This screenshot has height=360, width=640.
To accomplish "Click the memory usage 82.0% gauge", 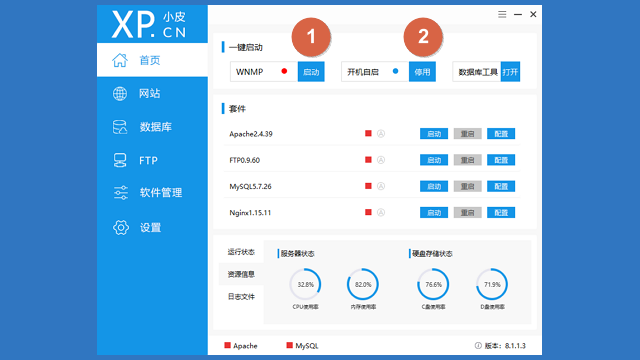I will [x=363, y=284].
